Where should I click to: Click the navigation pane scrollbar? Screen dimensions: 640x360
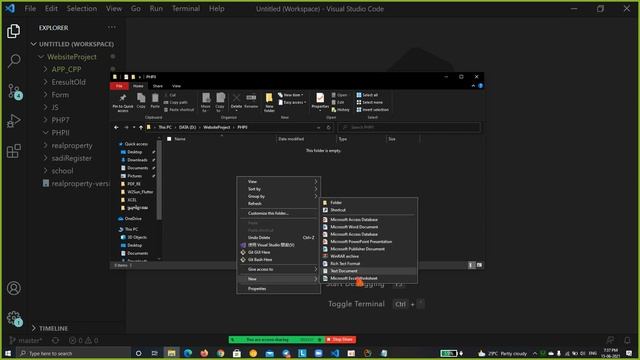point(159,180)
